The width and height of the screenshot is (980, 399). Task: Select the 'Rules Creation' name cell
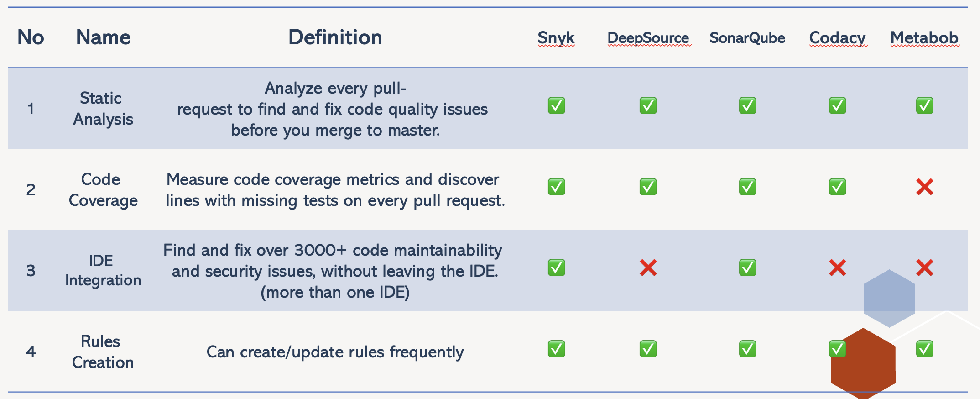click(x=103, y=352)
